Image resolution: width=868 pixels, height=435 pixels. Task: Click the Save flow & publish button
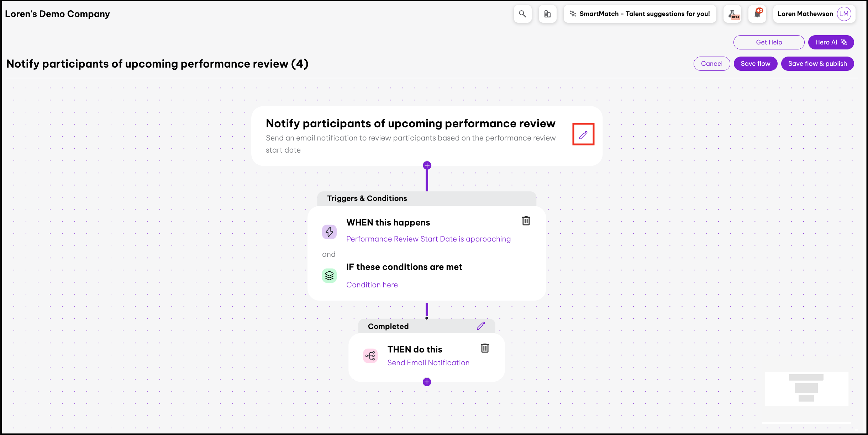817,64
